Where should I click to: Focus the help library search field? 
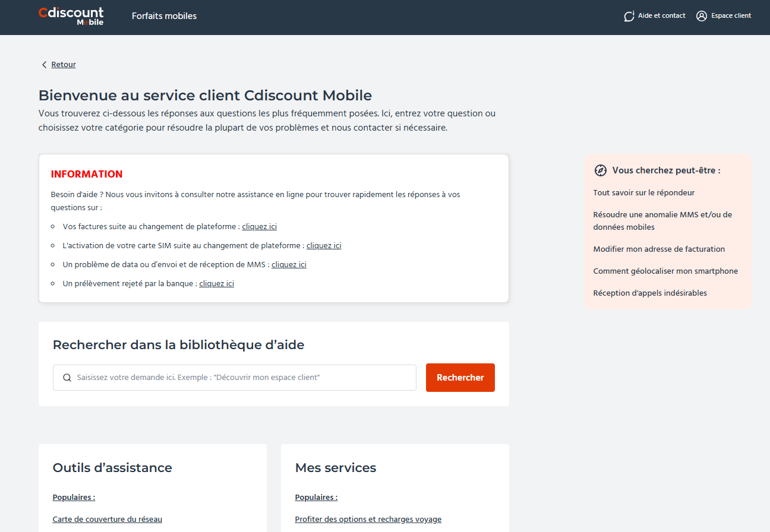coord(235,378)
